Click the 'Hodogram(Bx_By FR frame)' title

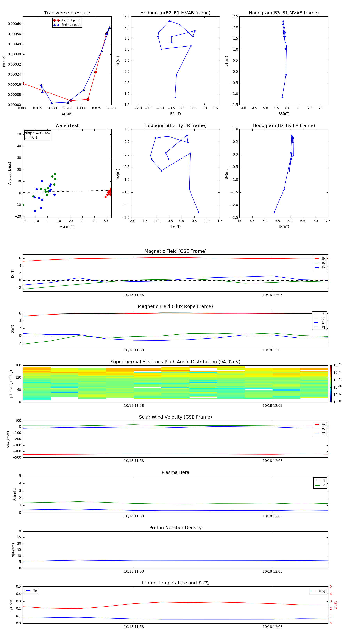tap(284, 125)
